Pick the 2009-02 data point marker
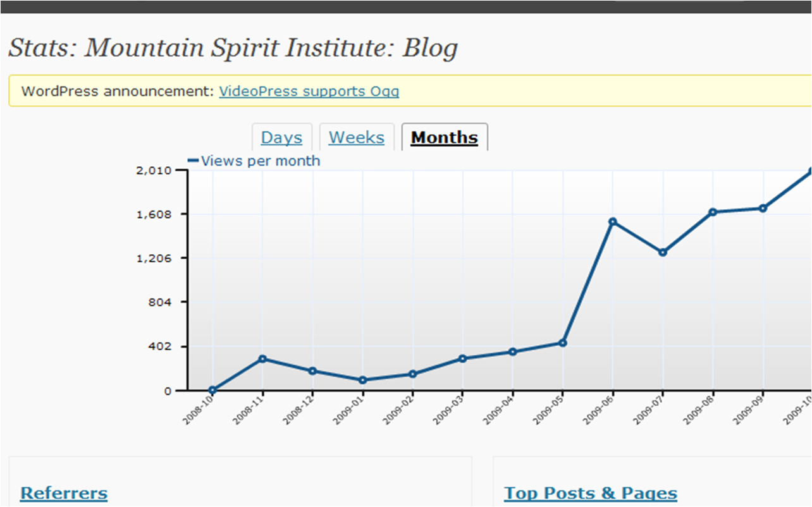The image size is (812, 507). (412, 374)
